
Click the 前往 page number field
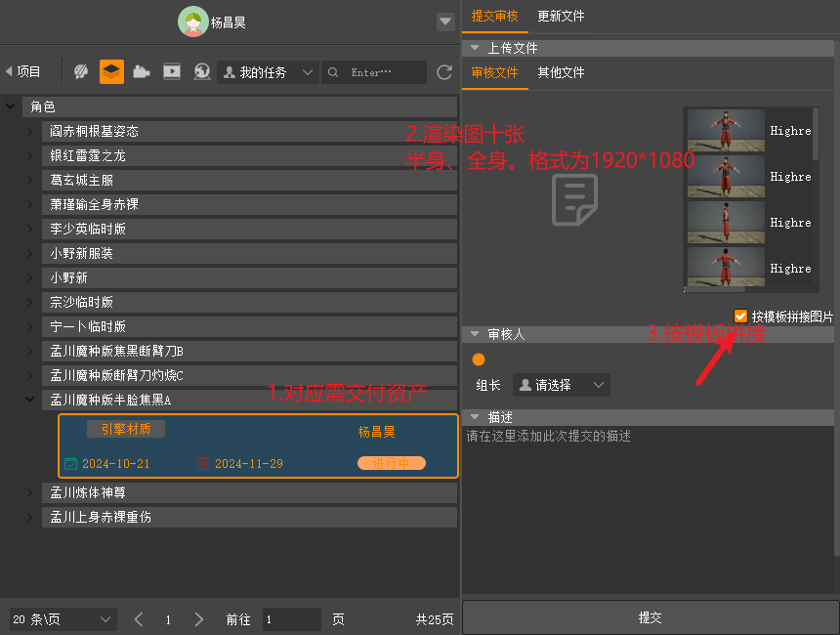(x=291, y=619)
